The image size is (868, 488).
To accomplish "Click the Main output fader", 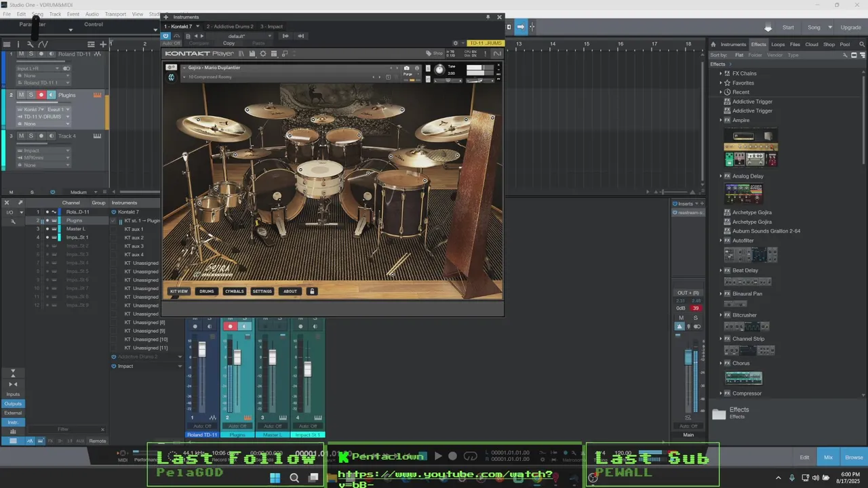I will (x=689, y=357).
